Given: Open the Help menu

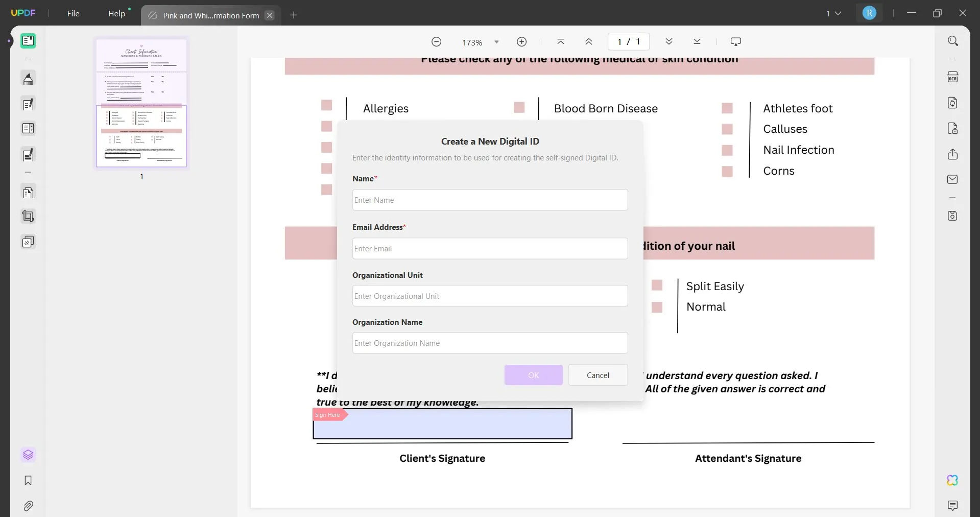Looking at the screenshot, I should click(x=116, y=13).
